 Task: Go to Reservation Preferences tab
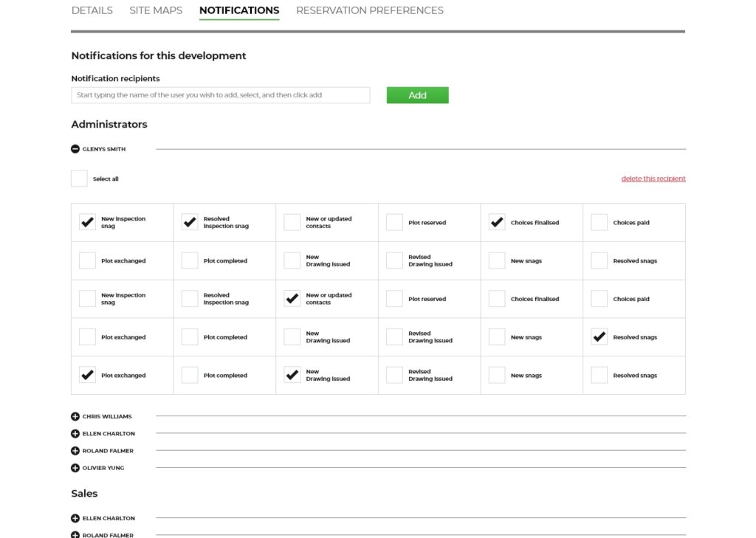tap(369, 10)
